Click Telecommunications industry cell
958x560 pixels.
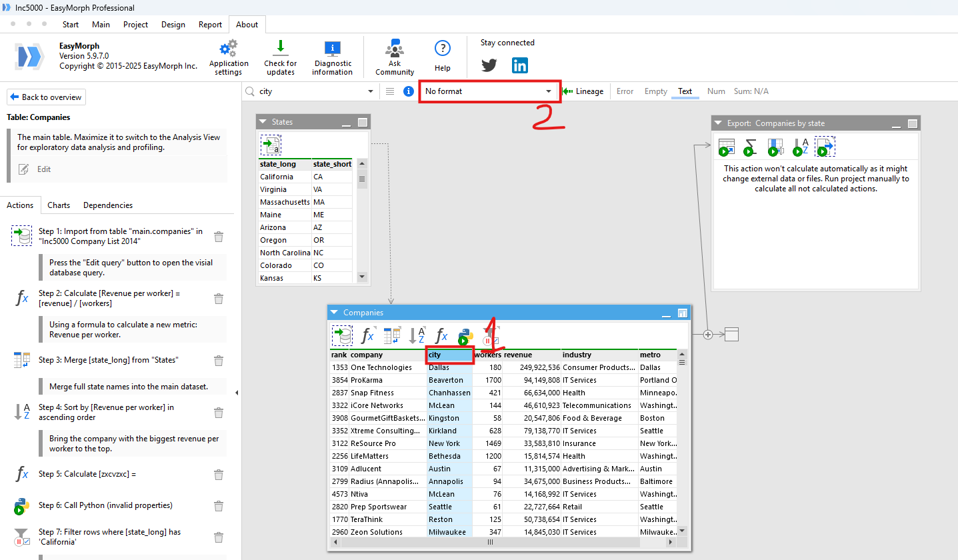click(599, 405)
